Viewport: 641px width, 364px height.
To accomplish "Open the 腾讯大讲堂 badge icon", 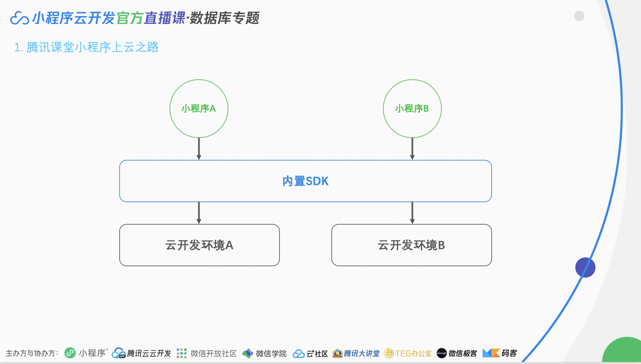I will [338, 353].
